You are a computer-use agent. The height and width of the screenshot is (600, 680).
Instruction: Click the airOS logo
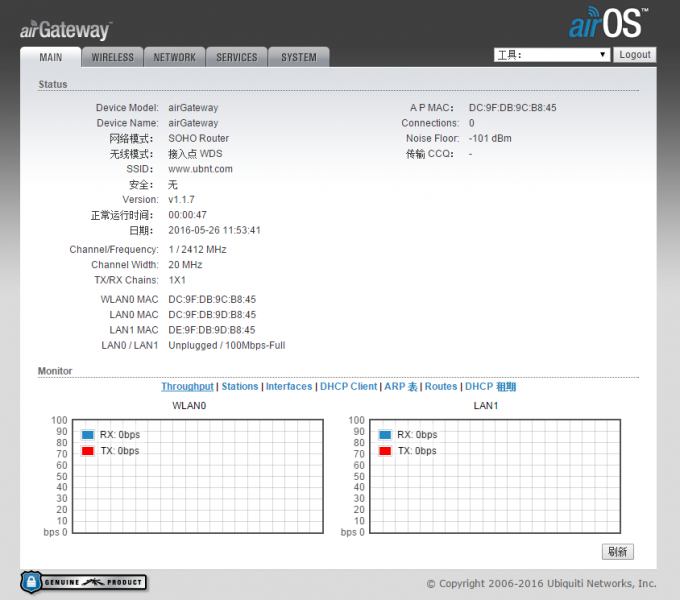click(x=609, y=23)
